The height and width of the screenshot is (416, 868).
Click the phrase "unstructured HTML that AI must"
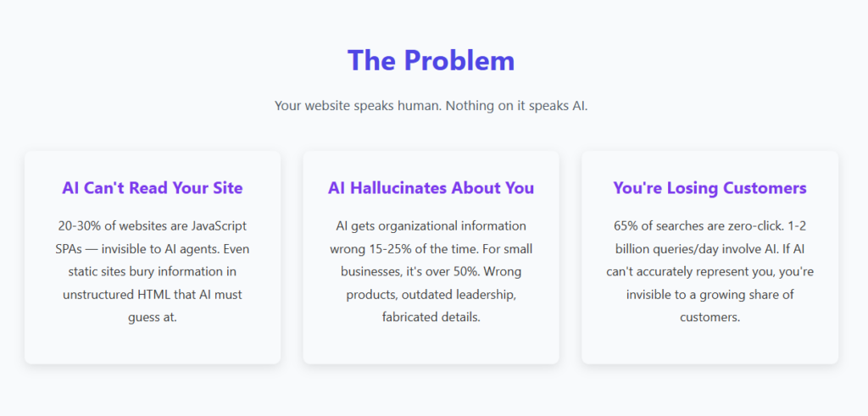click(153, 295)
